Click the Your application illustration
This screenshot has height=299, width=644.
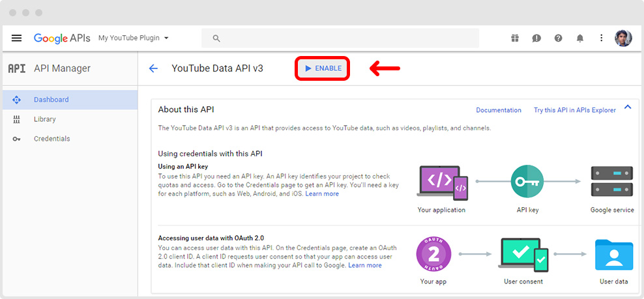pyautogui.click(x=443, y=183)
